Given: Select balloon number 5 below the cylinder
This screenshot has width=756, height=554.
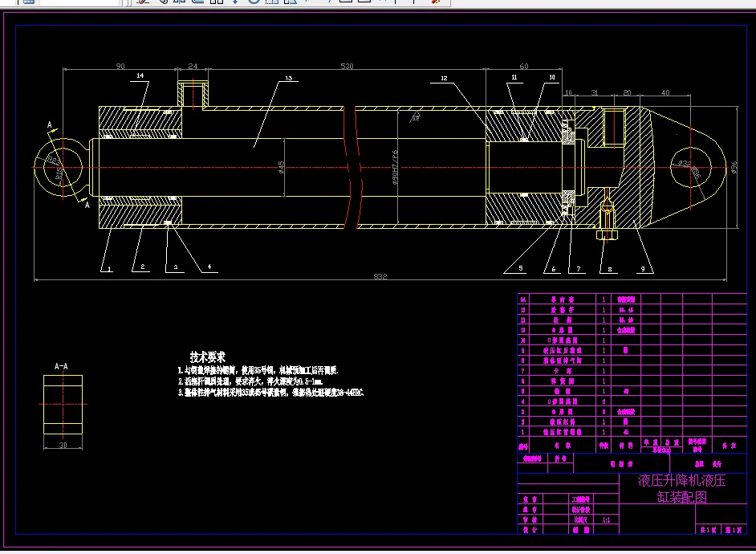Looking at the screenshot, I should click(521, 268).
